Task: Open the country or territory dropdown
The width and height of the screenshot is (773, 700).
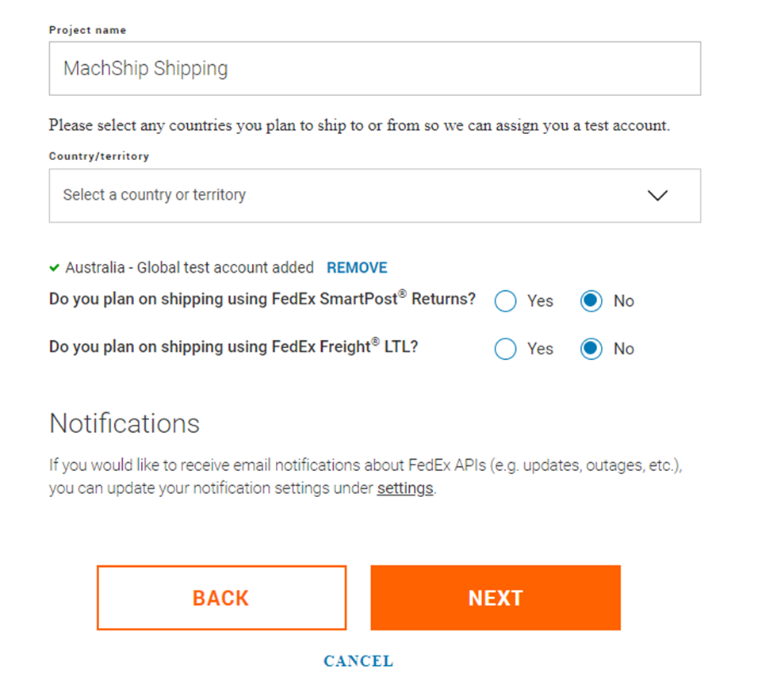Action: (349, 195)
